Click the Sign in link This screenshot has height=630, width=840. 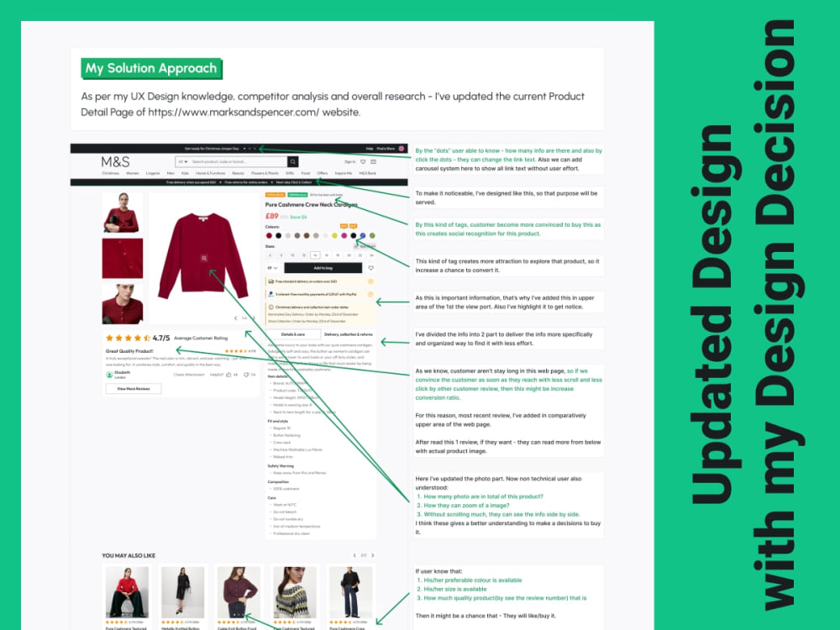pyautogui.click(x=349, y=161)
